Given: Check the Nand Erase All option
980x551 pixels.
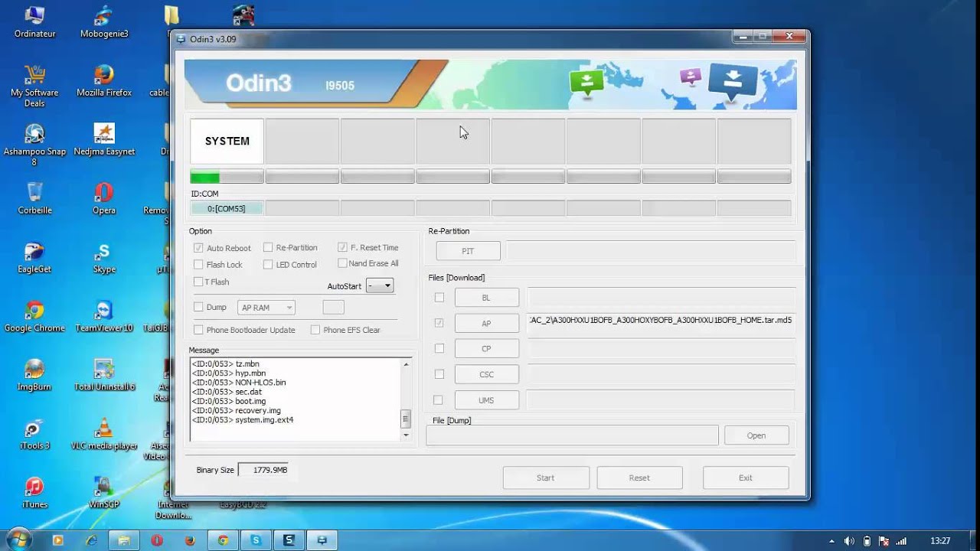Looking at the screenshot, I should 342,263.
